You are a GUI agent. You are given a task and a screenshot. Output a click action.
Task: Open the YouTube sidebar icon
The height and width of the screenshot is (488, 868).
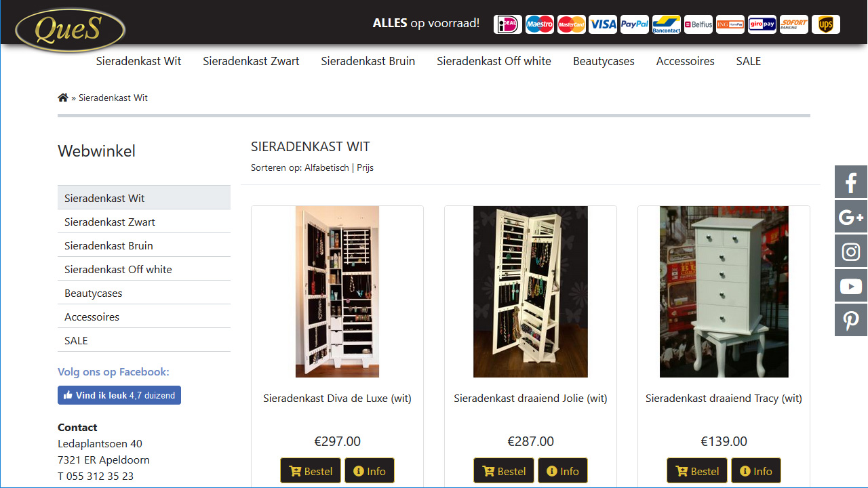tap(851, 286)
